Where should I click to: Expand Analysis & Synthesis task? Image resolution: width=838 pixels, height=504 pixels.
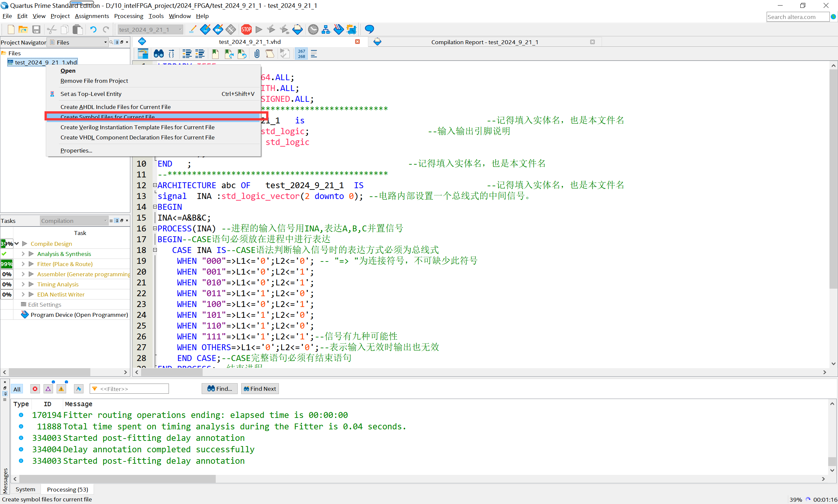coord(23,254)
